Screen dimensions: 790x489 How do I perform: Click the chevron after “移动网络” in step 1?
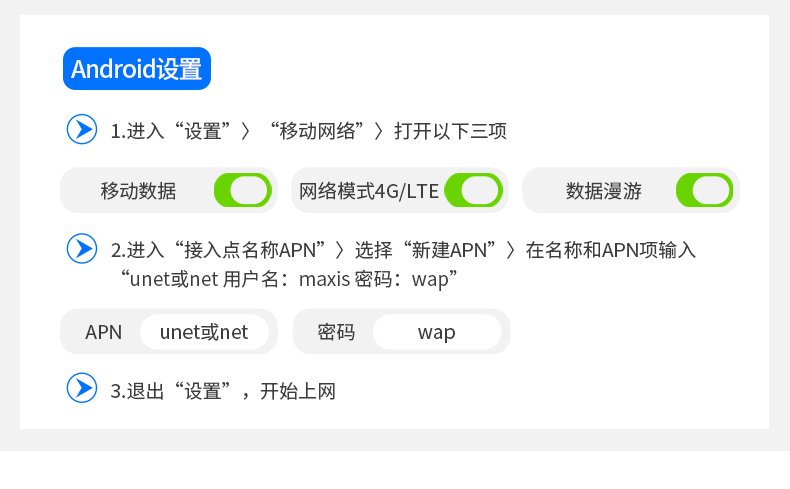point(379,131)
